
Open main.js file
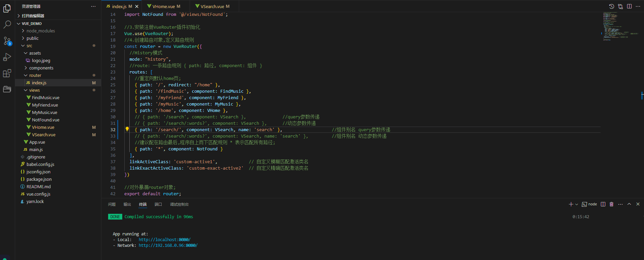click(x=58, y=150)
